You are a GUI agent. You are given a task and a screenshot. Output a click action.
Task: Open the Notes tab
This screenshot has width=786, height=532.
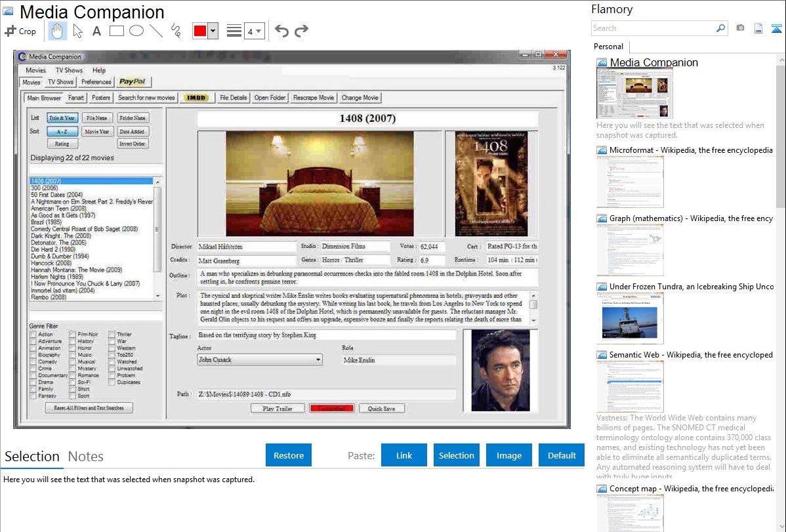(86, 457)
